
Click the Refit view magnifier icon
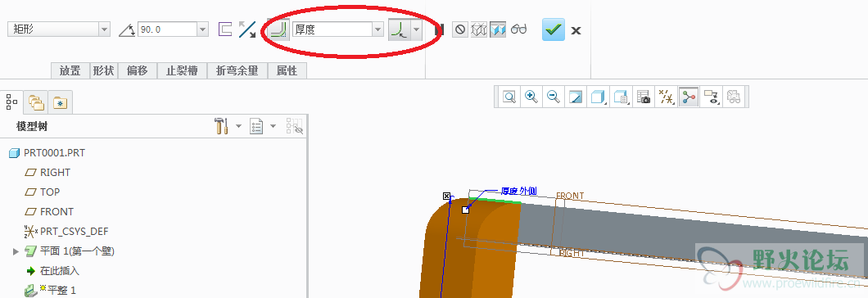[509, 97]
